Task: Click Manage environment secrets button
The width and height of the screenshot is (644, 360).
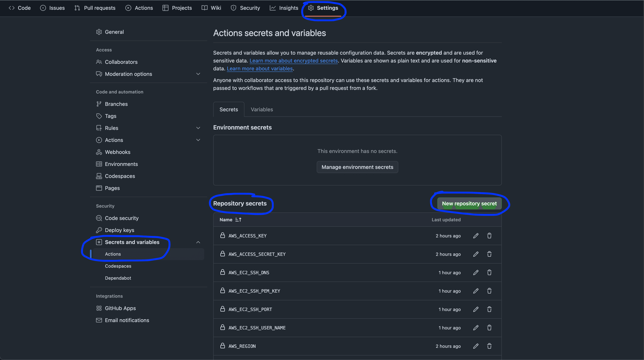Action: pos(357,167)
